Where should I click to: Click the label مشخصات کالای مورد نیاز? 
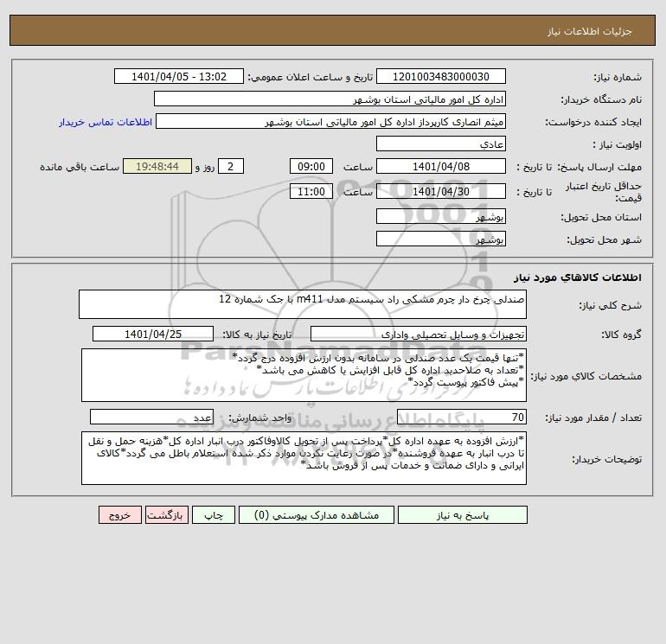click(x=586, y=376)
